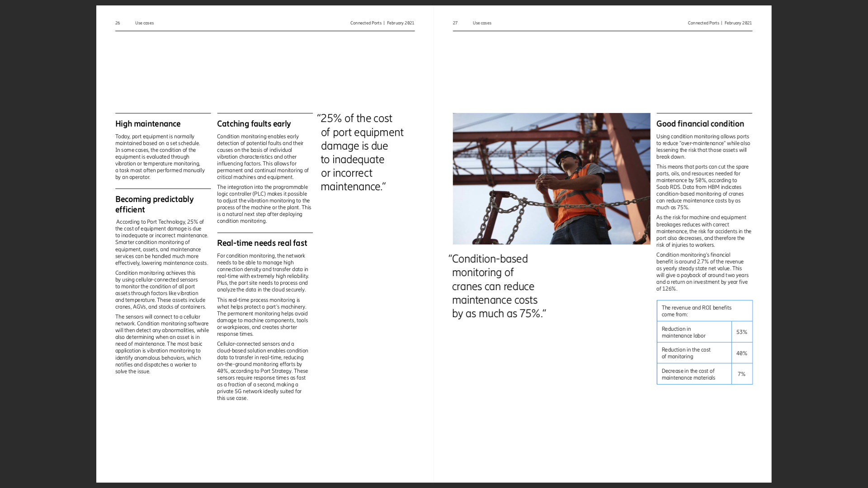Select the 'Use cases' tab on page 26
Image resolution: width=868 pixels, height=488 pixels.
(144, 23)
